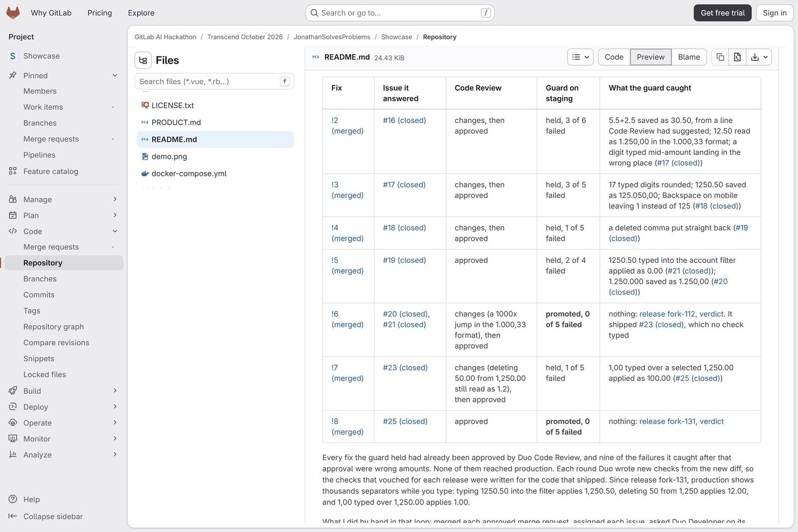Switch to the Code view tab
The width and height of the screenshot is (798, 532).
click(x=614, y=57)
